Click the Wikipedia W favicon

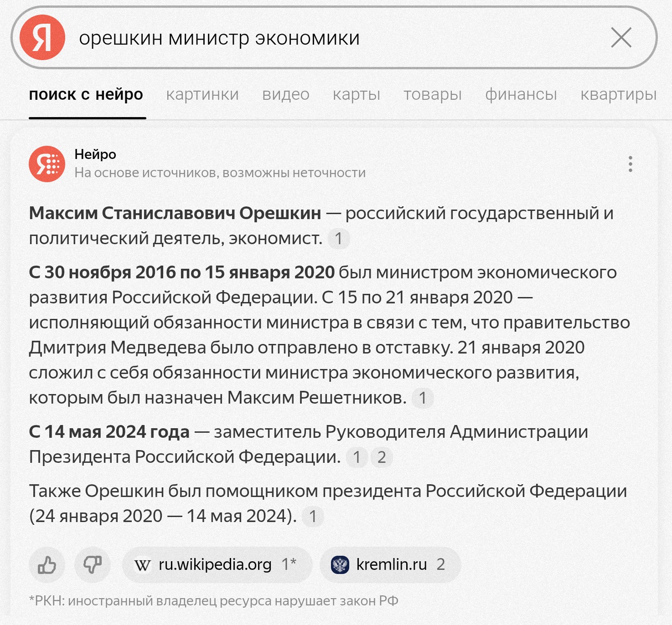coord(142,565)
